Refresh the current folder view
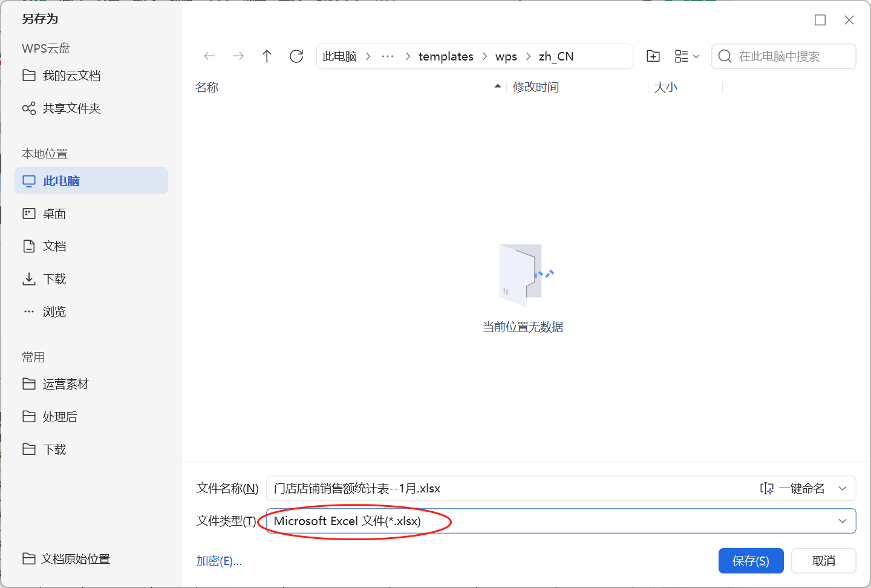Viewport: 871px width, 588px height. 296,56
